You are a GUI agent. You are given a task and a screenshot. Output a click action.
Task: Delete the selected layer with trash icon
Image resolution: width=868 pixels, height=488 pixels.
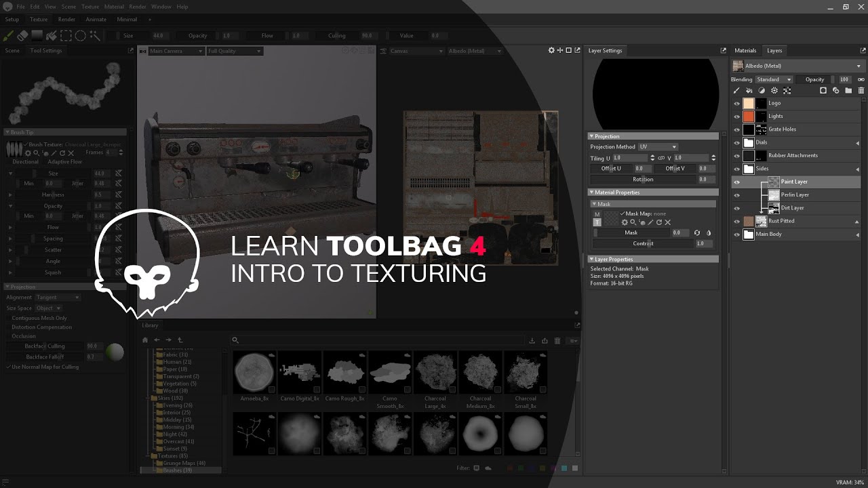(x=861, y=90)
